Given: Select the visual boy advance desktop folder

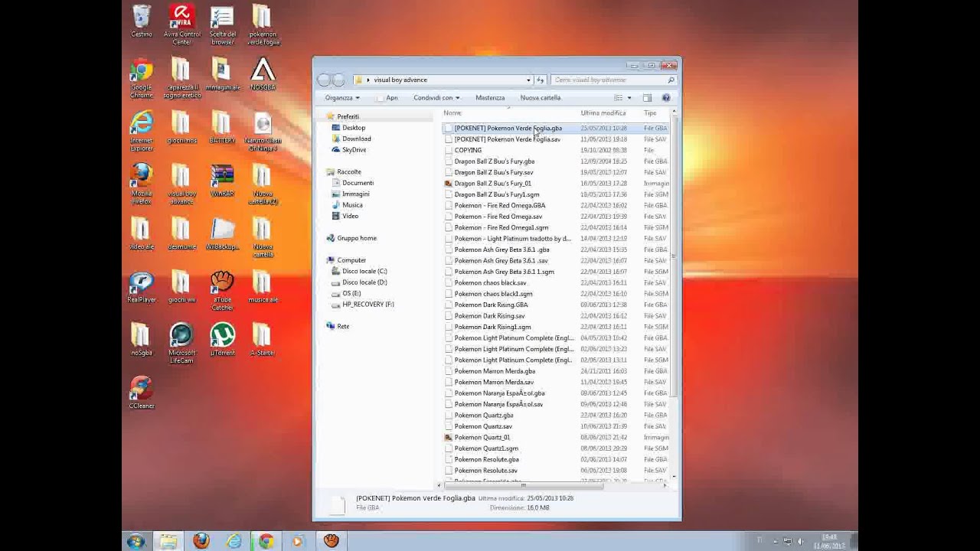Looking at the screenshot, I should click(x=181, y=184).
